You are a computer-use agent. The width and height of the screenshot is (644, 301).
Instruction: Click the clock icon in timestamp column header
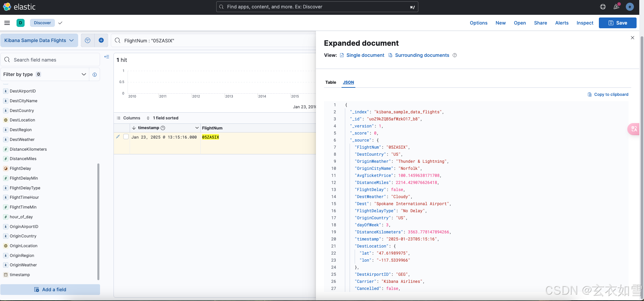(163, 128)
